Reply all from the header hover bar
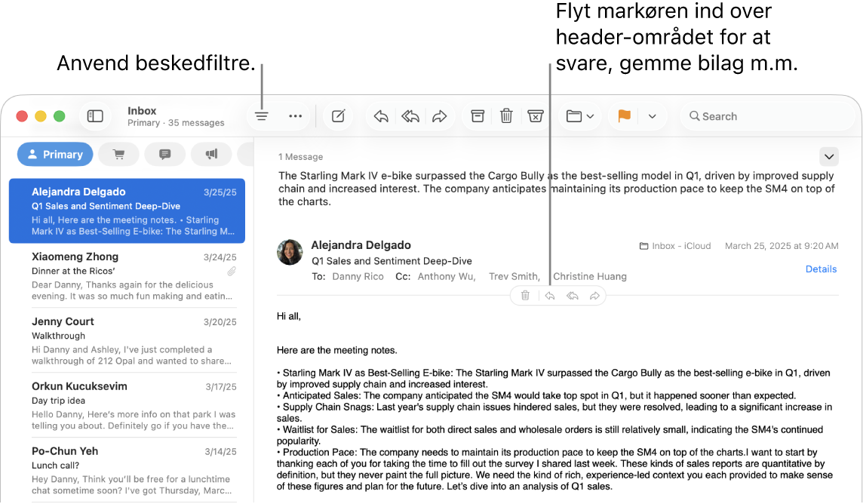 point(573,296)
